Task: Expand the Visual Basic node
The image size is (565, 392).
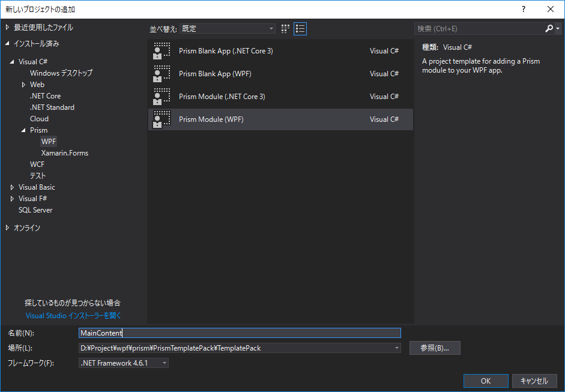Action: 12,187
